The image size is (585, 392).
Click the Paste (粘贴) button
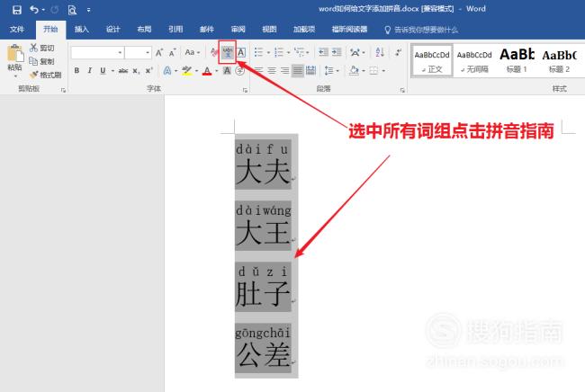(x=14, y=59)
